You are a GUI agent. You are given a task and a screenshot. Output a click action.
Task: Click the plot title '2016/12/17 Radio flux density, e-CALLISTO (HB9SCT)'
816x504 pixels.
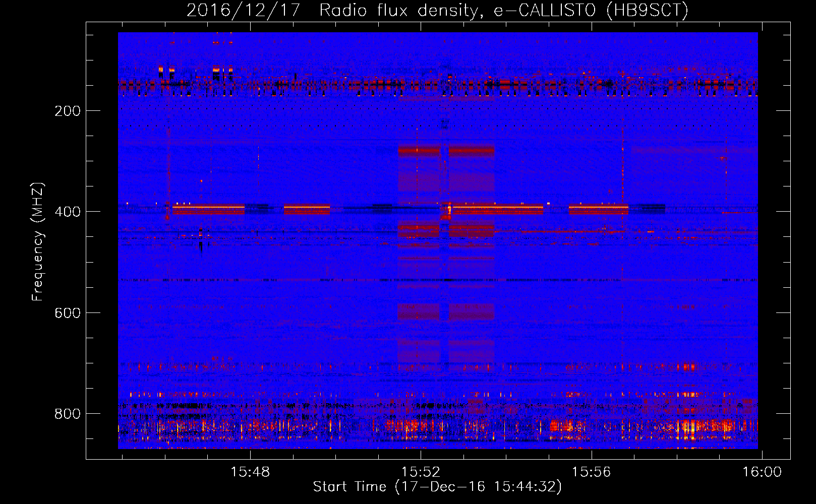click(x=437, y=10)
